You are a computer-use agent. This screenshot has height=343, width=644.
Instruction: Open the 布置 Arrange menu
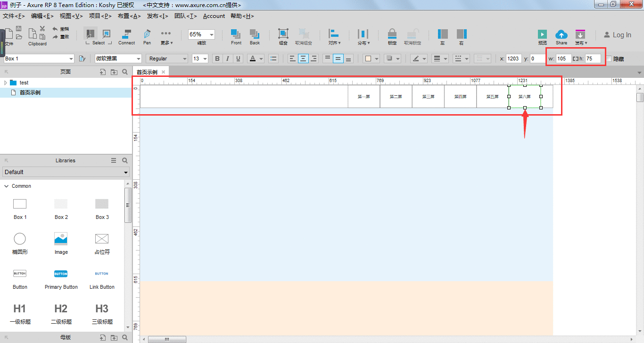[x=129, y=16]
